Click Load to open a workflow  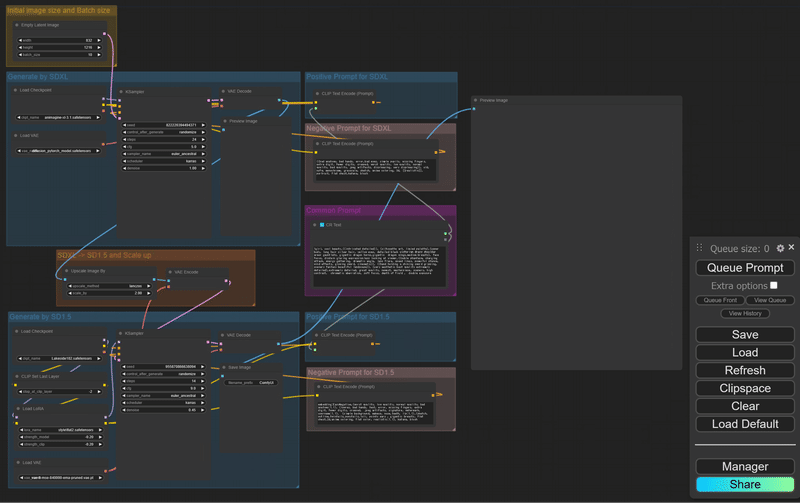[745, 353]
